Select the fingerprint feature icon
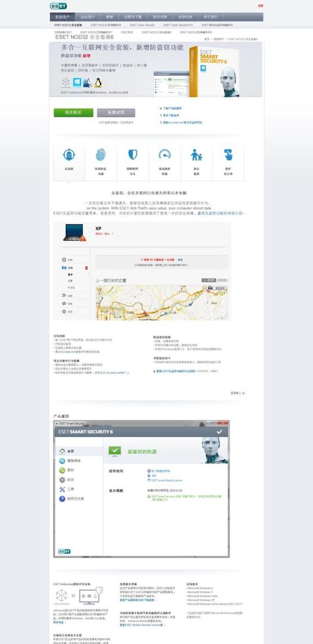 tap(101, 155)
